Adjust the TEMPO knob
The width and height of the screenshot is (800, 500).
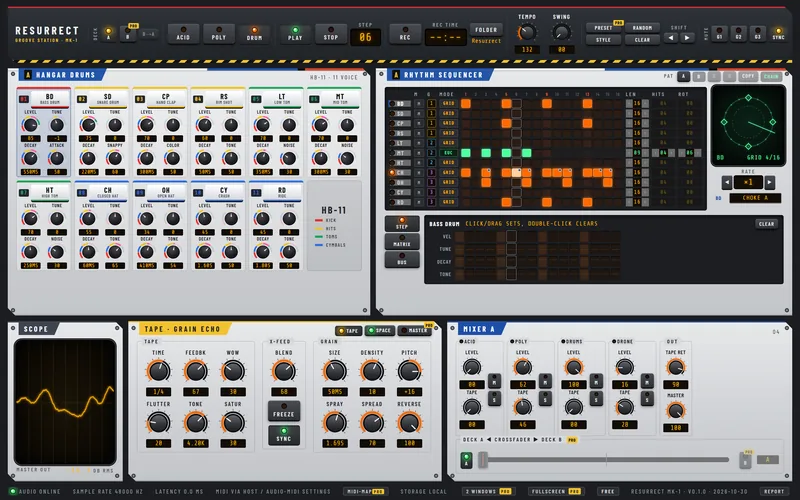tap(527, 33)
